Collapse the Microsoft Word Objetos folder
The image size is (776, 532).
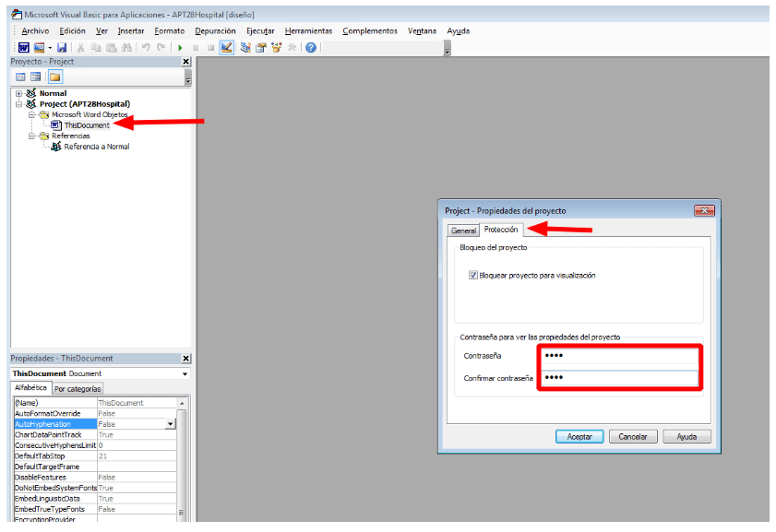click(x=31, y=114)
